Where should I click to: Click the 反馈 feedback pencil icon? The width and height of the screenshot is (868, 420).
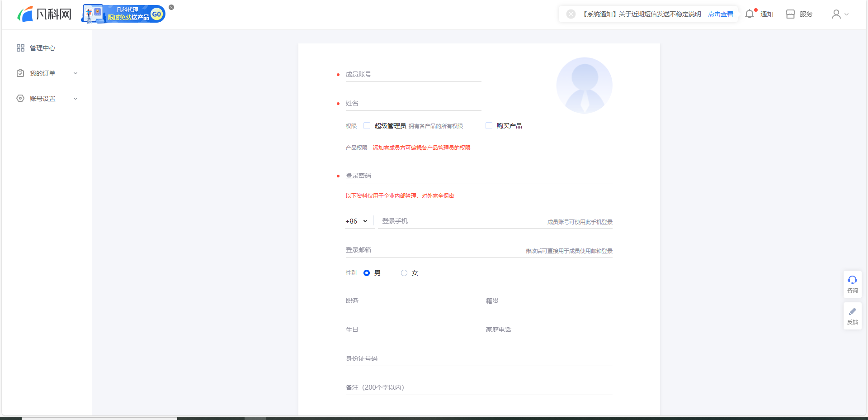point(852,312)
